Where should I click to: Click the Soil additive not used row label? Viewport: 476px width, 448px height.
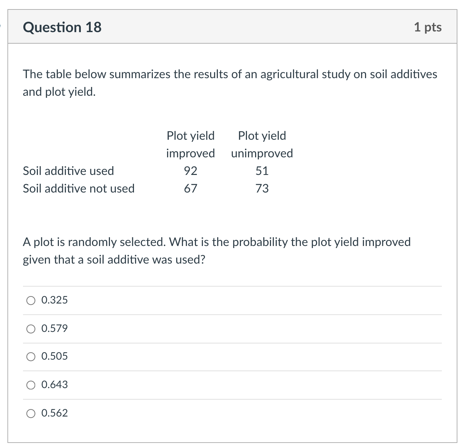pyautogui.click(x=78, y=189)
